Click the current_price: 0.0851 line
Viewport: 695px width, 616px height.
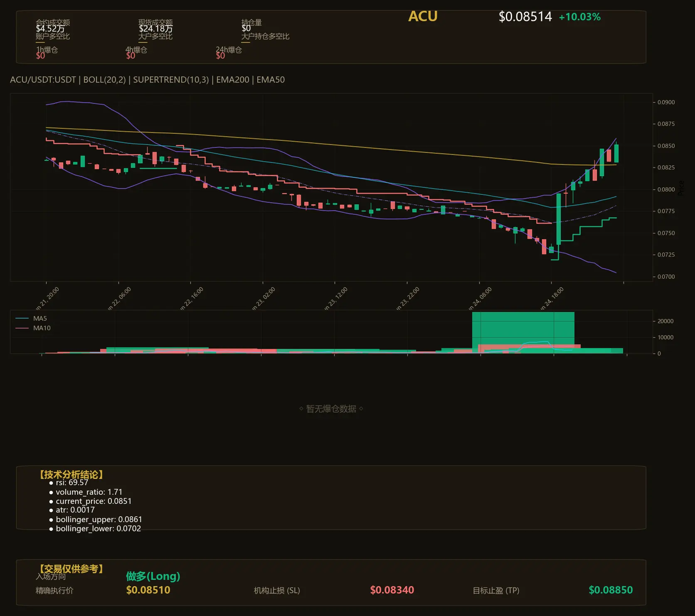coord(90,501)
